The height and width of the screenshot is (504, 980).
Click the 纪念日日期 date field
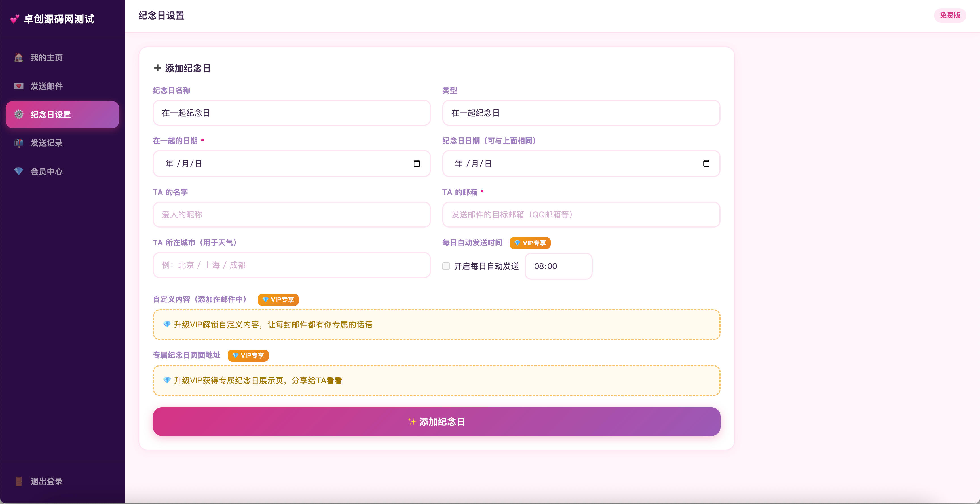tap(581, 164)
